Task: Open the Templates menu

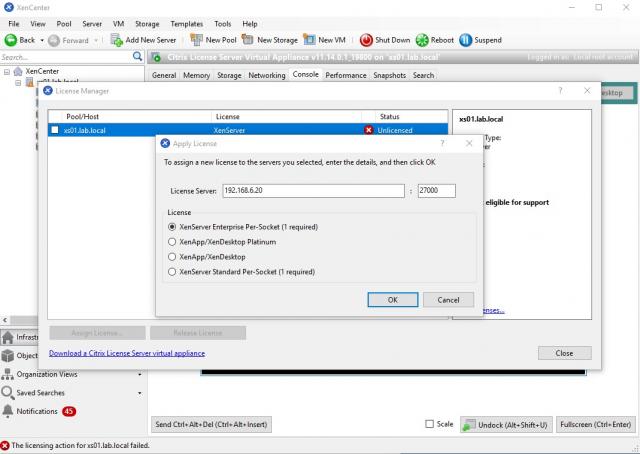Action: click(x=187, y=24)
